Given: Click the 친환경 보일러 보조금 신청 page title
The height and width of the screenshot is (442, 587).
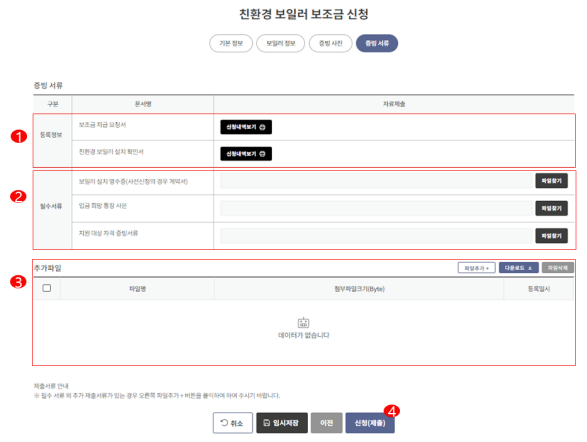Looking at the screenshot, I should point(304,14).
